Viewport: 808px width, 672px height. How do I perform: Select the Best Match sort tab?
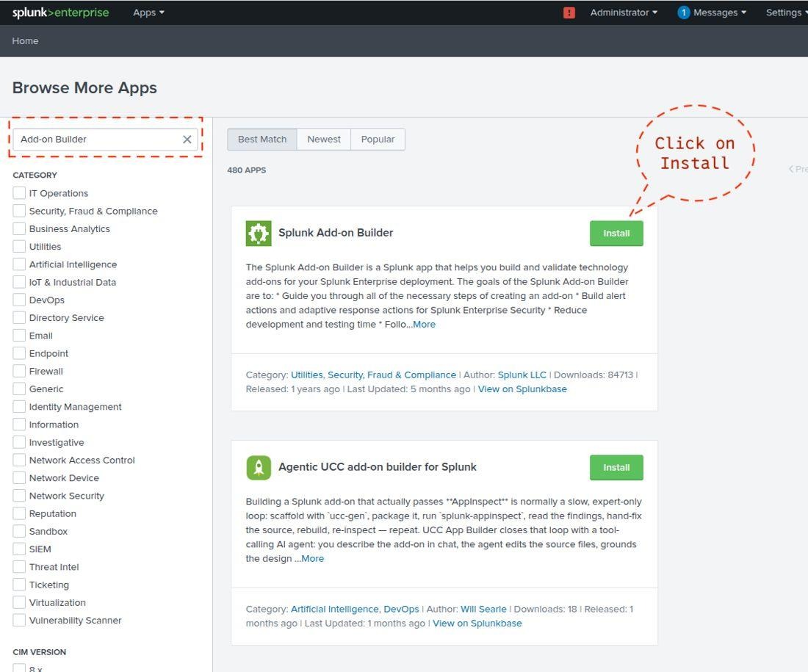coord(262,139)
